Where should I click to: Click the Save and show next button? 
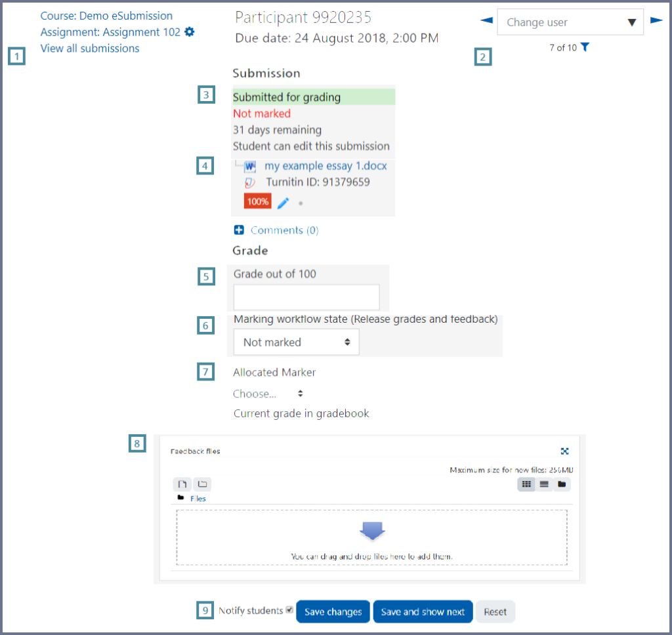click(423, 611)
